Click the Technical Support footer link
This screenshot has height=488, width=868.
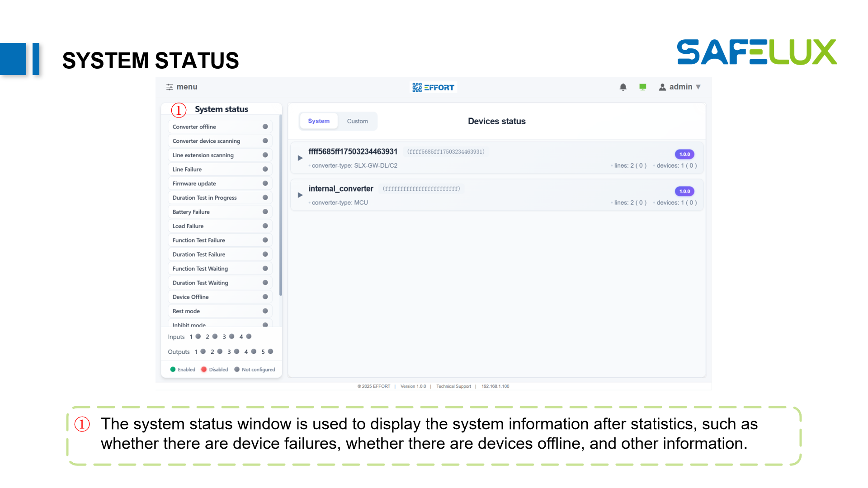pyautogui.click(x=453, y=386)
